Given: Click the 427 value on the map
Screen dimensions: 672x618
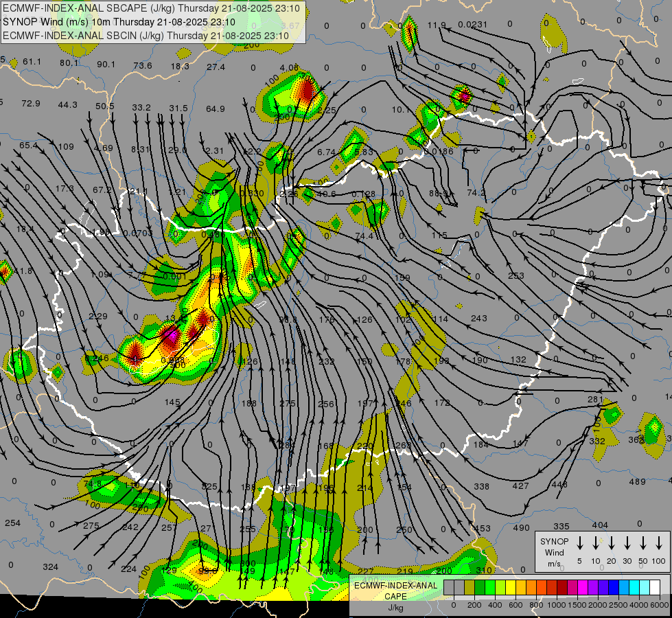Looking at the screenshot, I should pos(520,485).
